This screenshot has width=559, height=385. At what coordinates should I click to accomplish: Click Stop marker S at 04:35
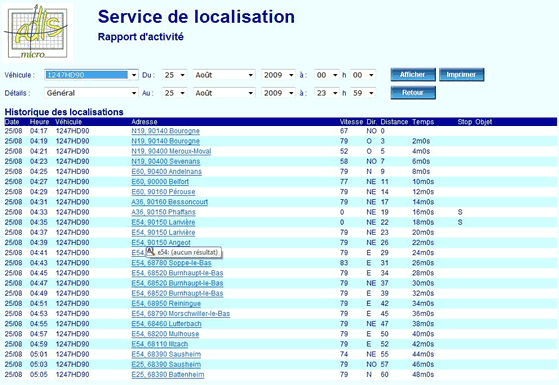coord(460,222)
